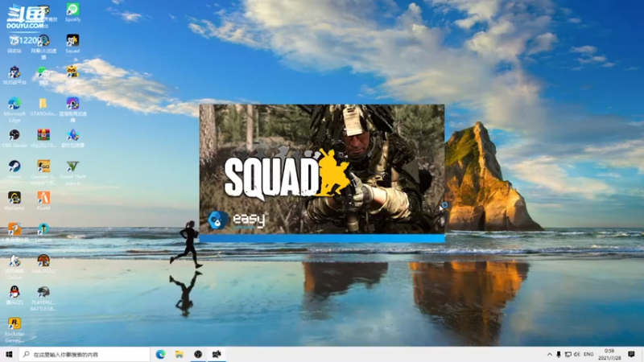
Task: Click the Easy Anti-Cheat logo
Action: 236,220
